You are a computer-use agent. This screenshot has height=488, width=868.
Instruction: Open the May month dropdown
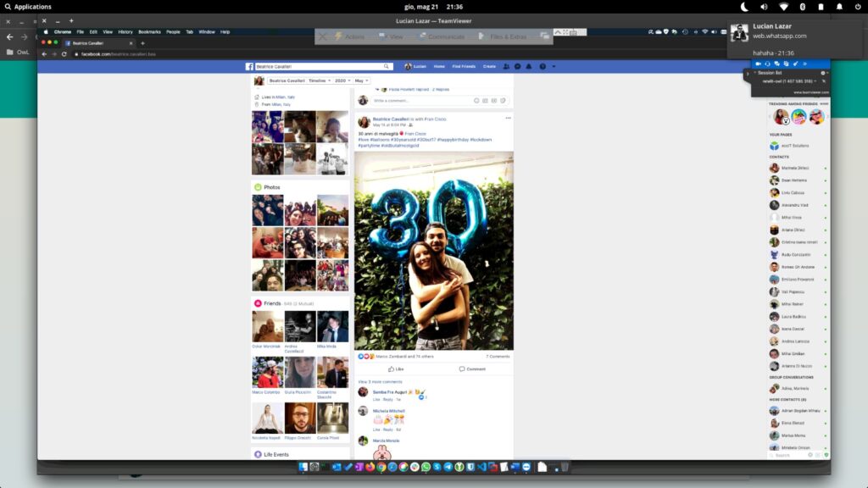tap(361, 80)
